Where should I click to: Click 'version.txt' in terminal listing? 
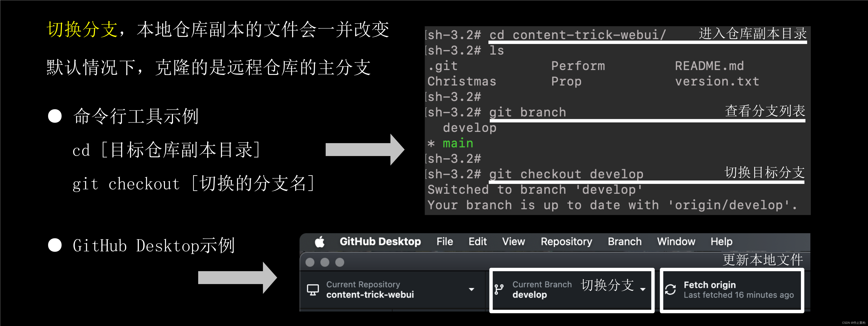(717, 81)
